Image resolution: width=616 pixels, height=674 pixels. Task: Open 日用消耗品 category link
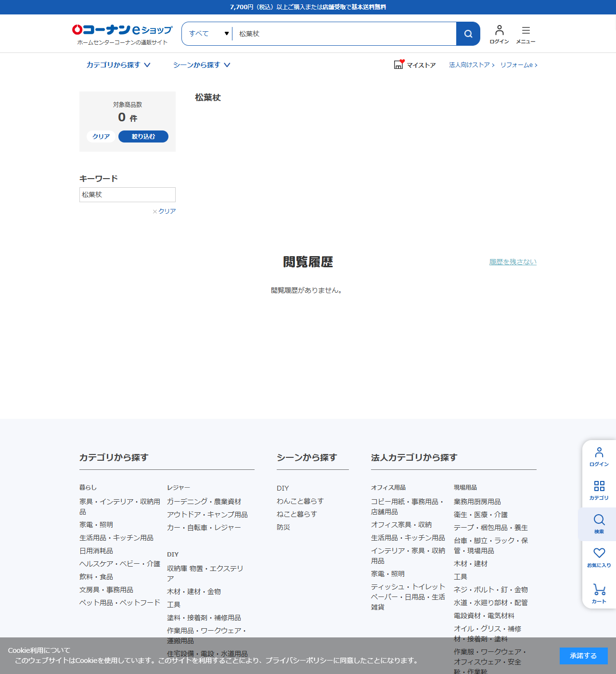click(x=96, y=551)
